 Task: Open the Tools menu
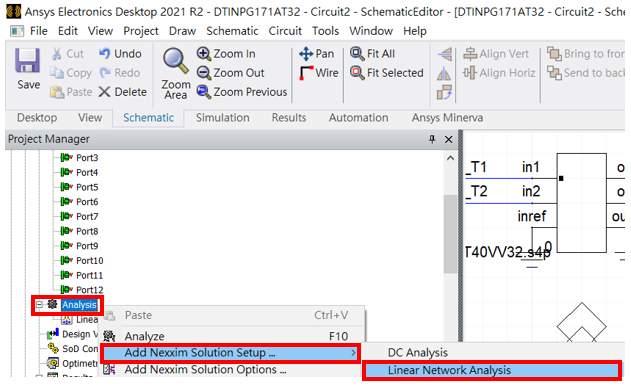click(x=326, y=31)
